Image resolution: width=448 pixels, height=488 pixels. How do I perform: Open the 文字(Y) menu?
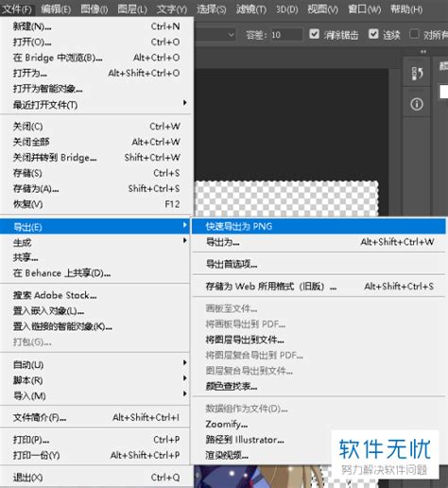(x=172, y=9)
